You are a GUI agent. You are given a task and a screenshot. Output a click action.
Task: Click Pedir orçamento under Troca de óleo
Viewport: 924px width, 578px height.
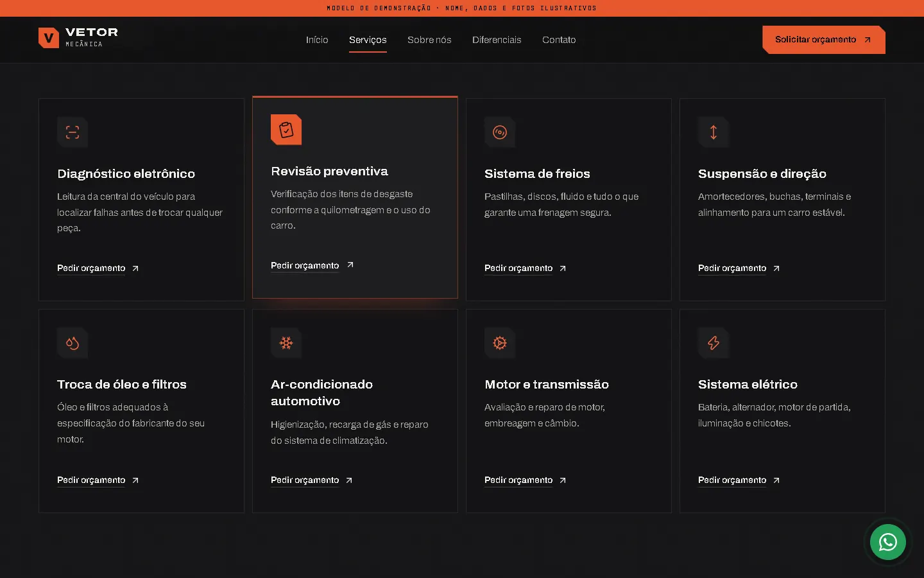(98, 480)
